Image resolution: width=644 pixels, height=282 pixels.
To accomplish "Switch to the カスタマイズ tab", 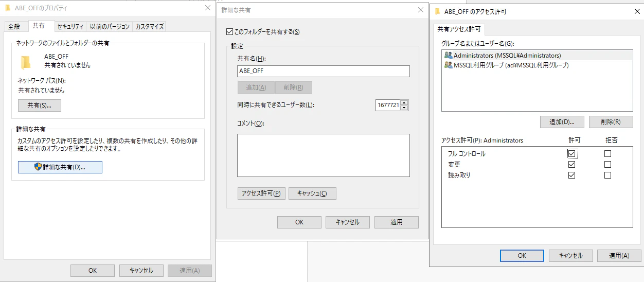I will pyautogui.click(x=150, y=27).
